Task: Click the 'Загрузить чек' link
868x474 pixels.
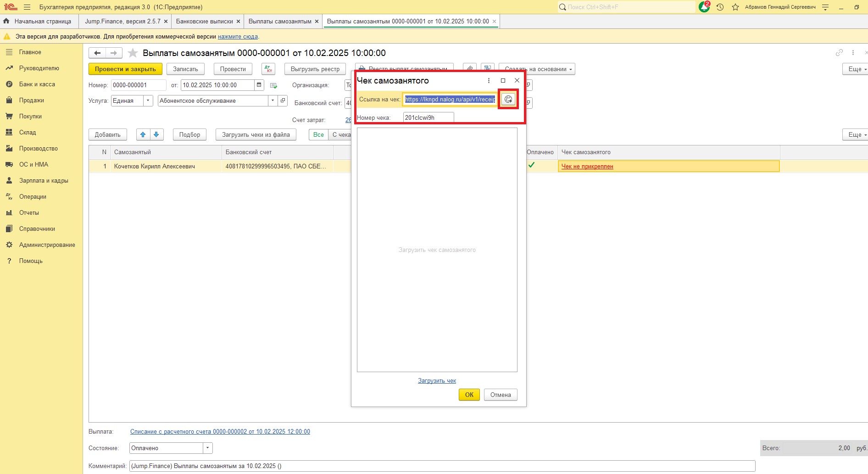Action: [437, 380]
